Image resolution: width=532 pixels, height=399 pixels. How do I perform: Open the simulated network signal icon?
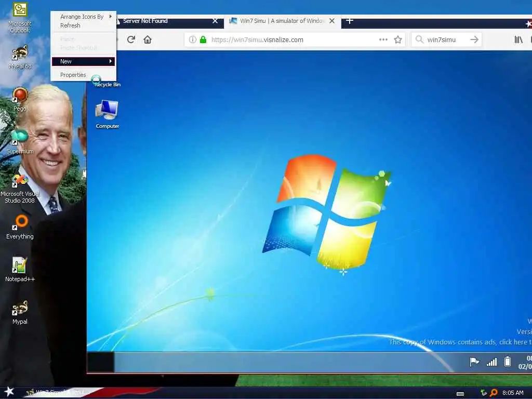pos(491,362)
